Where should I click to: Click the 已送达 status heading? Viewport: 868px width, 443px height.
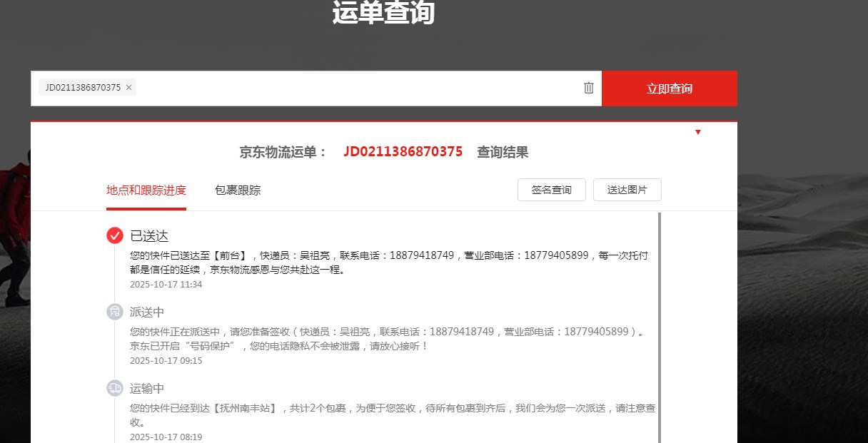(149, 235)
